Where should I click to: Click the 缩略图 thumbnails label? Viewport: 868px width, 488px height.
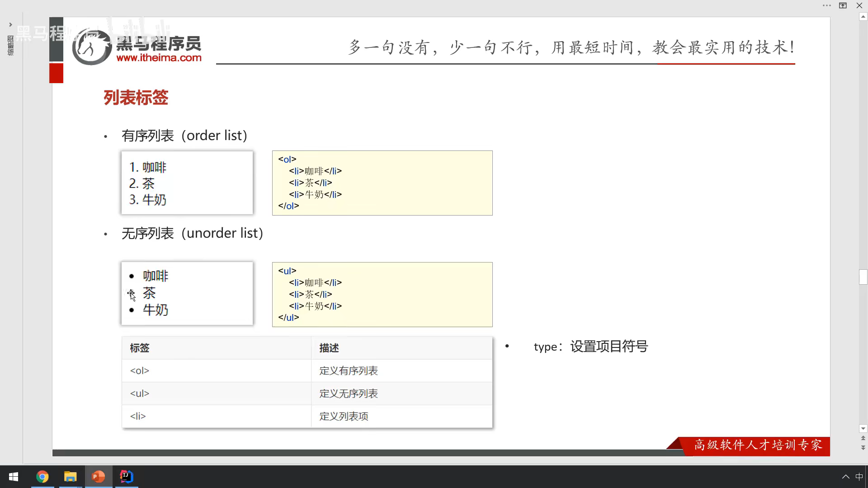pos(10,46)
